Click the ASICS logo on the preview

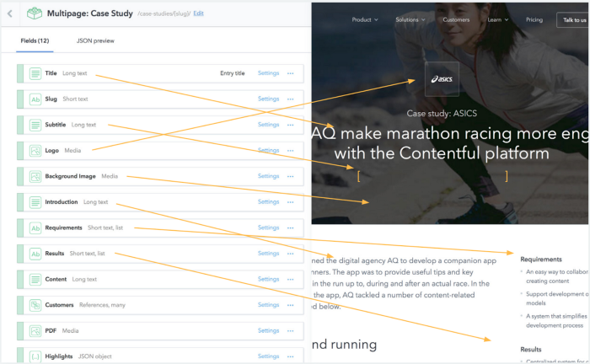click(x=442, y=79)
